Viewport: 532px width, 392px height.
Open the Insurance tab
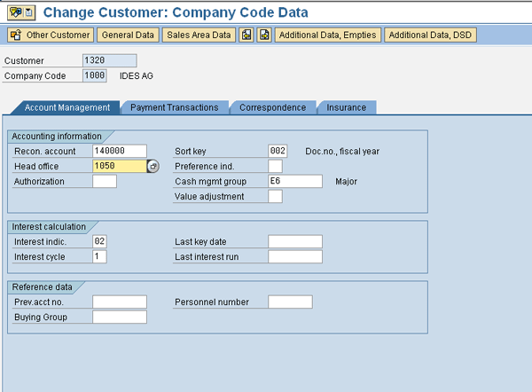click(346, 107)
